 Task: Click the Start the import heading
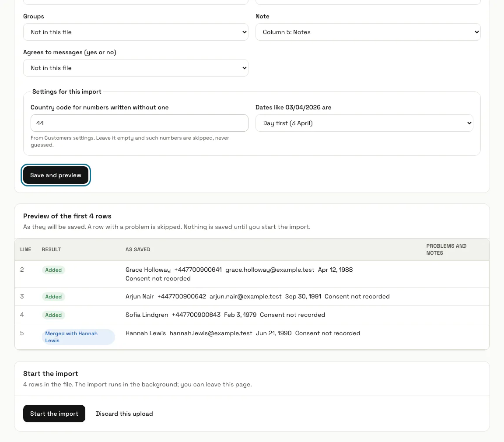(50, 374)
